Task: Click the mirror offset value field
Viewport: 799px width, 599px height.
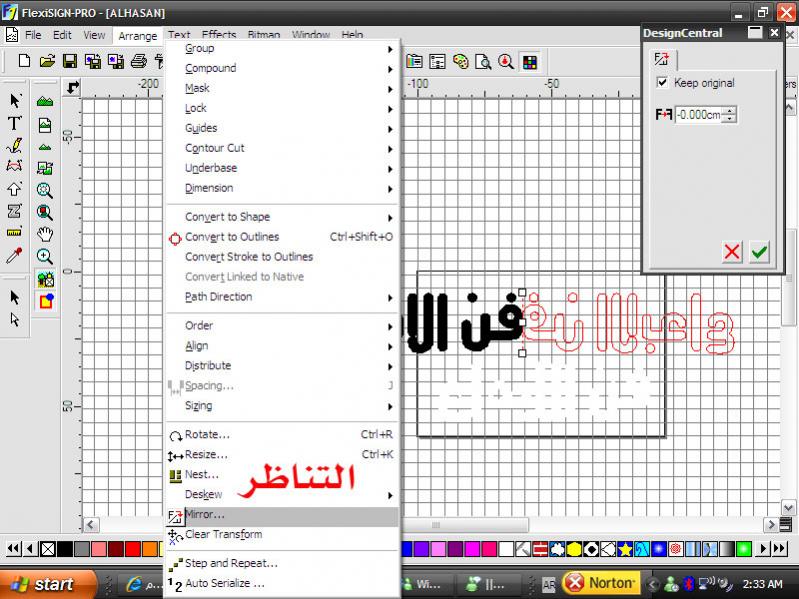Action: 698,115
